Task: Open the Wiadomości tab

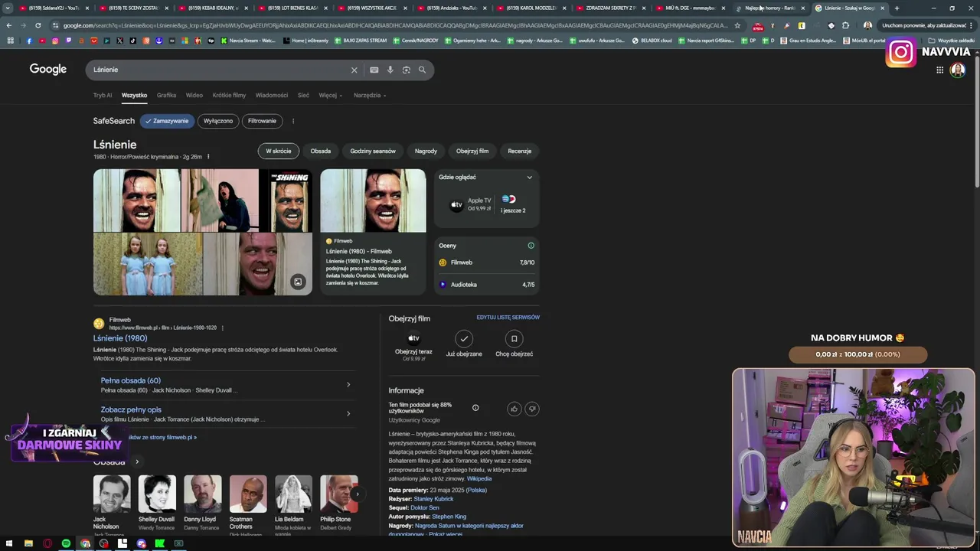Action: [x=272, y=96]
